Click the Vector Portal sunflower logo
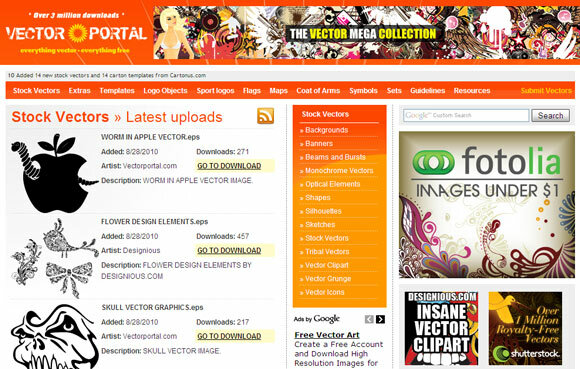The image size is (580, 369). [x=77, y=33]
